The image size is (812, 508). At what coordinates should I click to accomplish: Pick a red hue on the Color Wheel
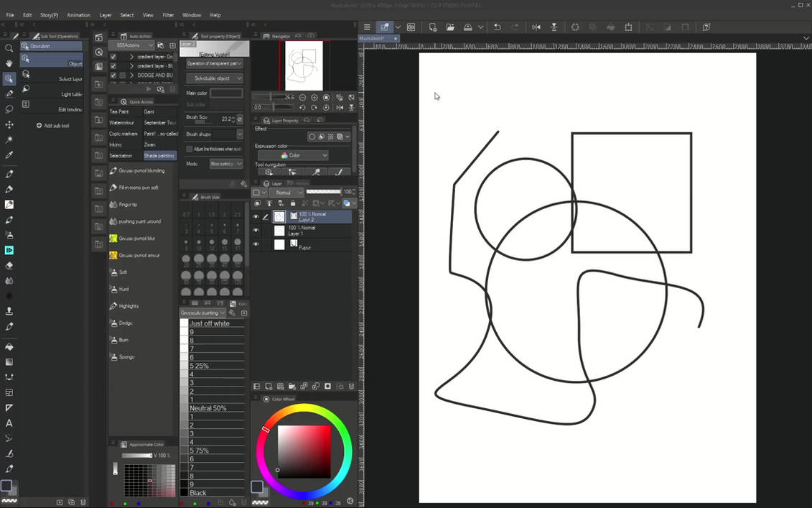pyautogui.click(x=266, y=429)
